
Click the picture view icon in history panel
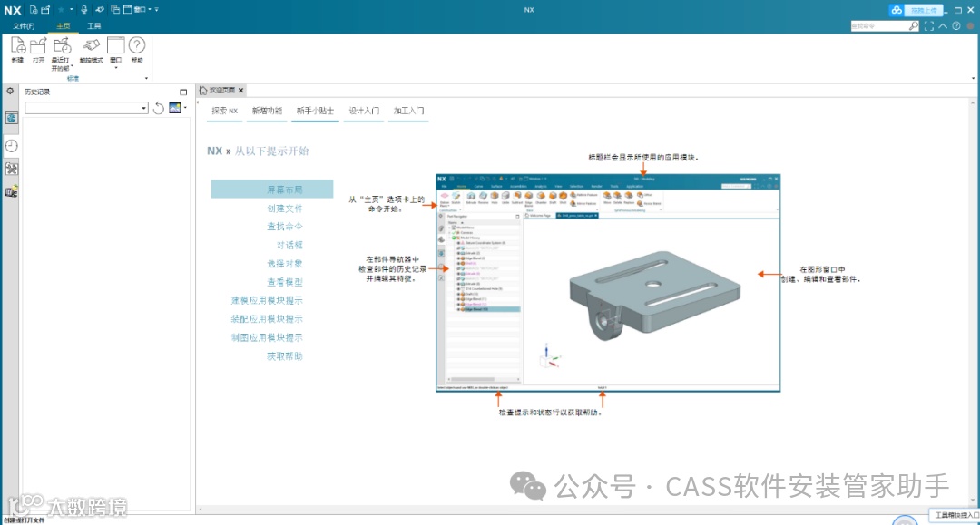click(x=174, y=108)
